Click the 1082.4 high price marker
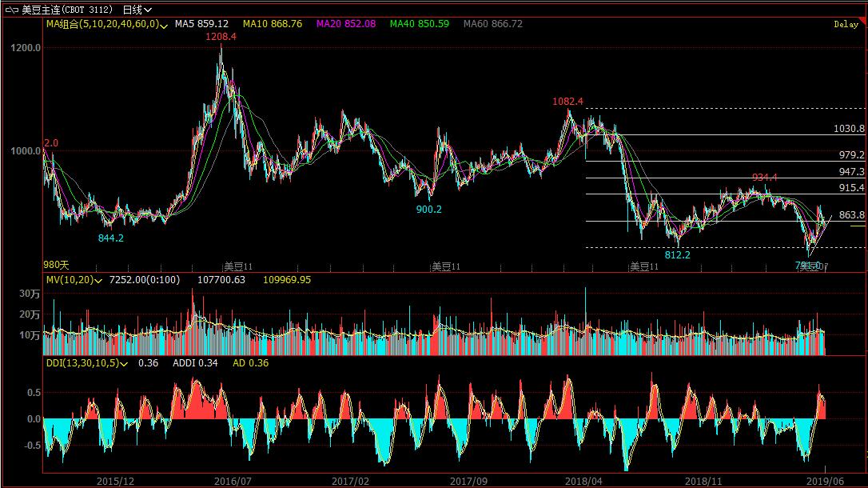This screenshot has width=868, height=488. click(567, 102)
